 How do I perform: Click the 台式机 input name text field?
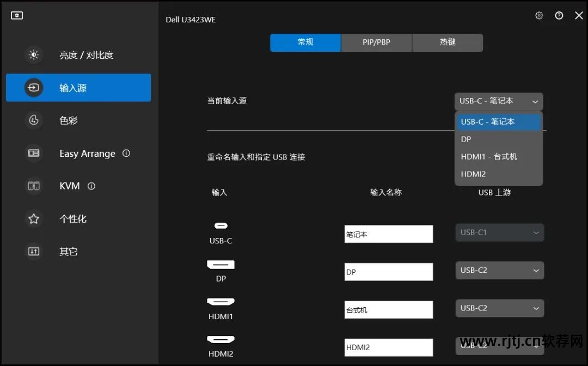[x=388, y=310]
